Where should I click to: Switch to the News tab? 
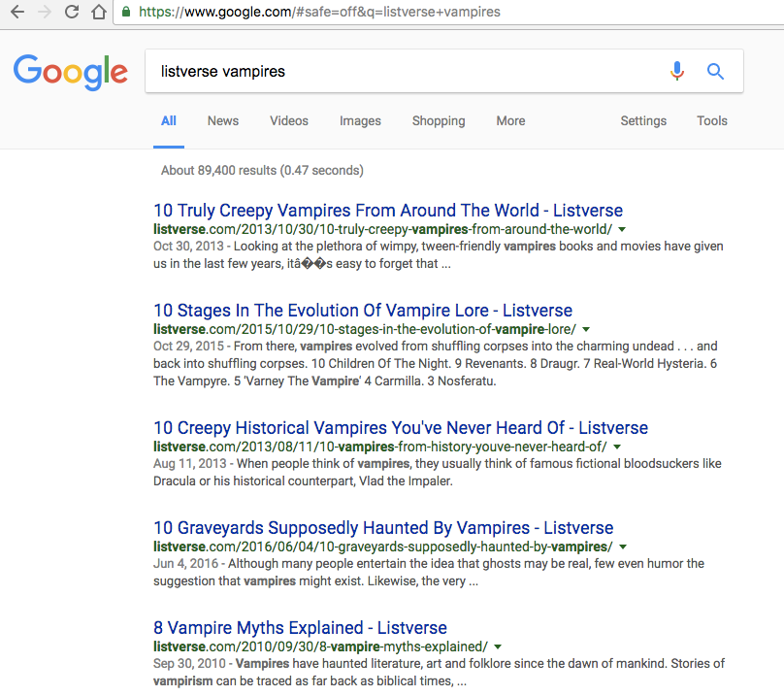coord(222,120)
